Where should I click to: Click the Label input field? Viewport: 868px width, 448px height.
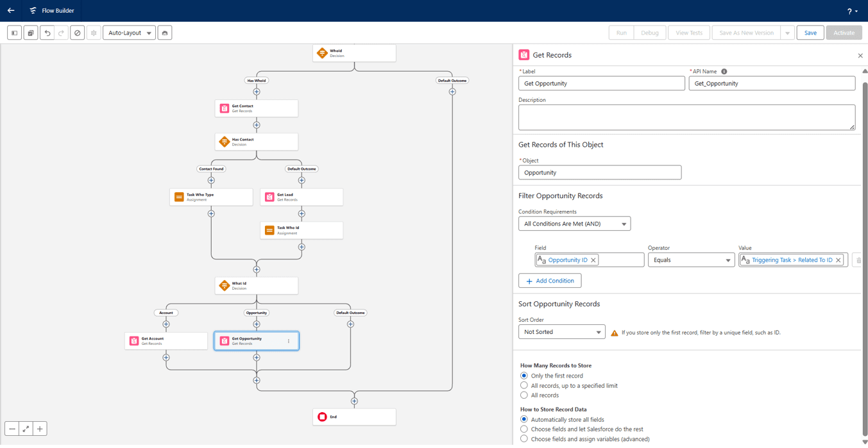(601, 83)
